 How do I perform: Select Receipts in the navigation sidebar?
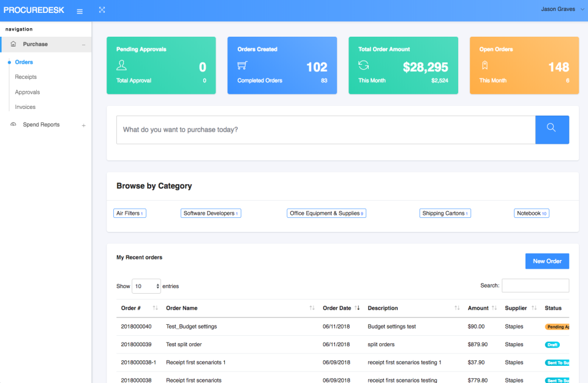click(26, 76)
